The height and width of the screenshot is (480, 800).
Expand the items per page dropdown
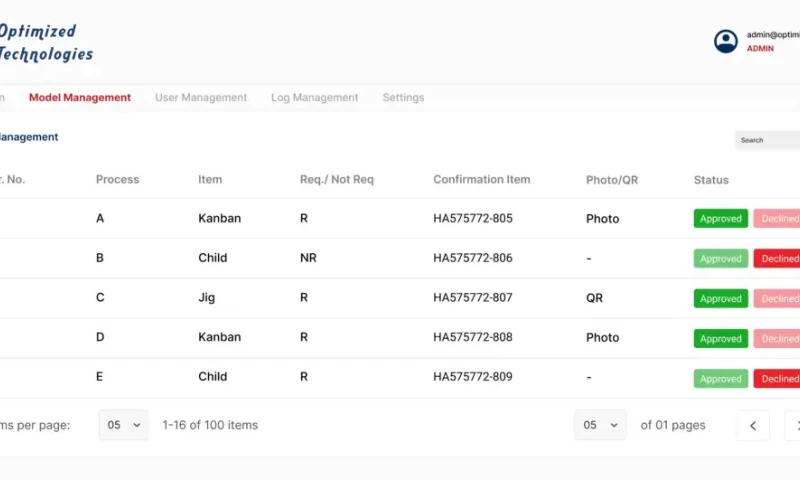[x=123, y=425]
